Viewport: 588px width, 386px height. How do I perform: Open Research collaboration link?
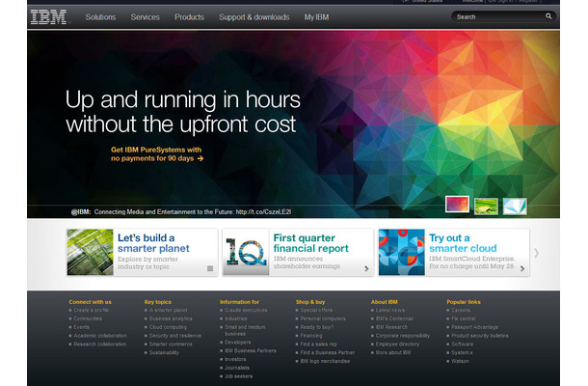click(x=99, y=344)
